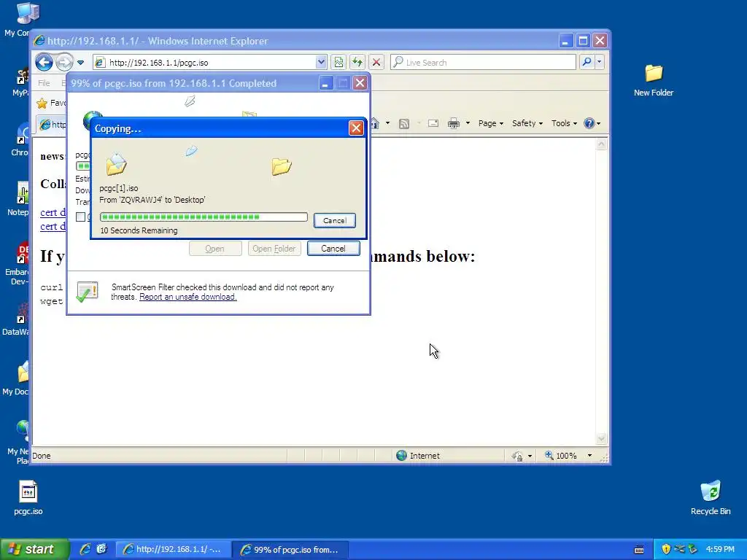This screenshot has height=560, width=747.
Task: Click the Favorites star icon
Action: [x=42, y=103]
